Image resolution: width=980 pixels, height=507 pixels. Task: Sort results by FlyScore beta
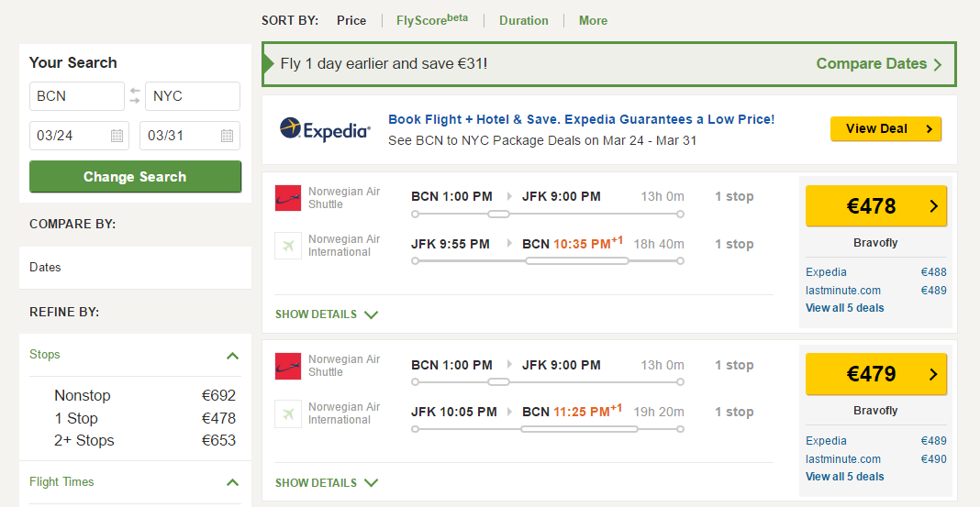(x=432, y=19)
